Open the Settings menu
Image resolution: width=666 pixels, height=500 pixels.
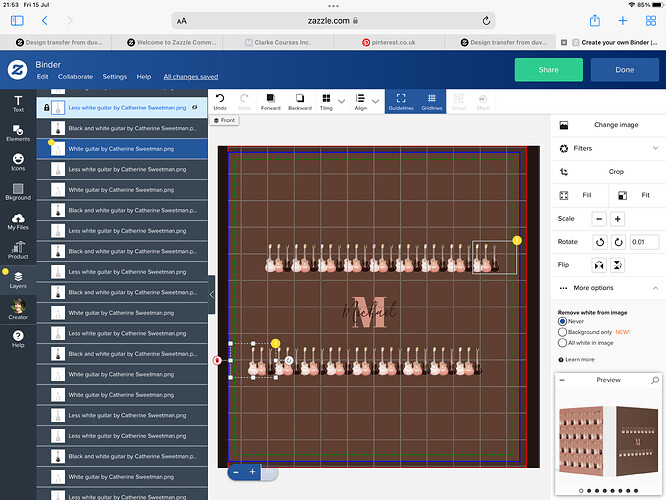coord(115,77)
